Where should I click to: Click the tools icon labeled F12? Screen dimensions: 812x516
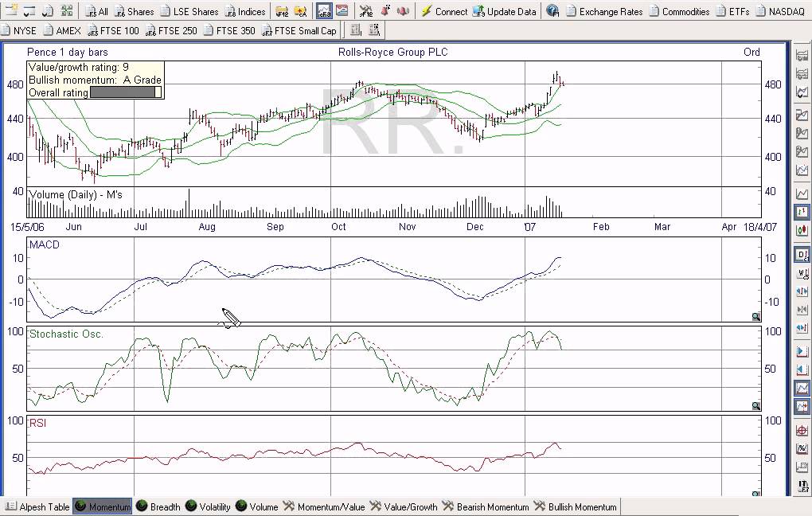pyautogui.click(x=365, y=11)
